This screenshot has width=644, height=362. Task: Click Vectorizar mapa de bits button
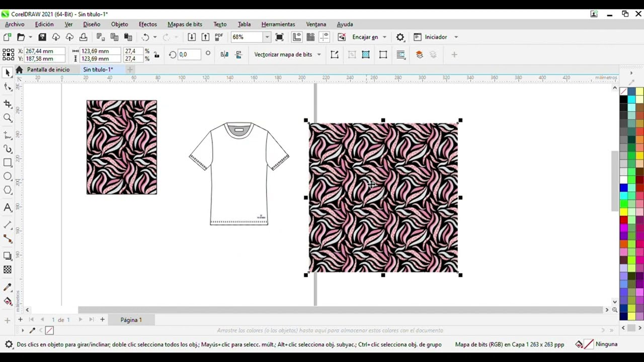pos(283,54)
